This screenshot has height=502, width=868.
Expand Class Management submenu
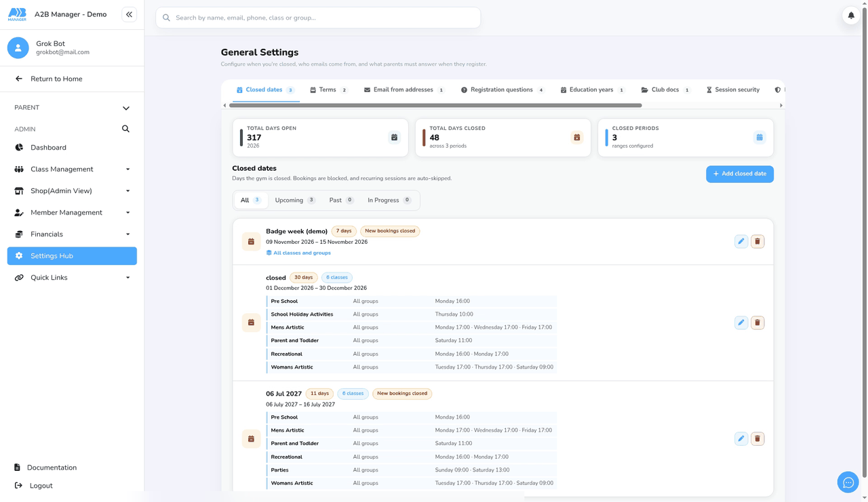(127, 169)
